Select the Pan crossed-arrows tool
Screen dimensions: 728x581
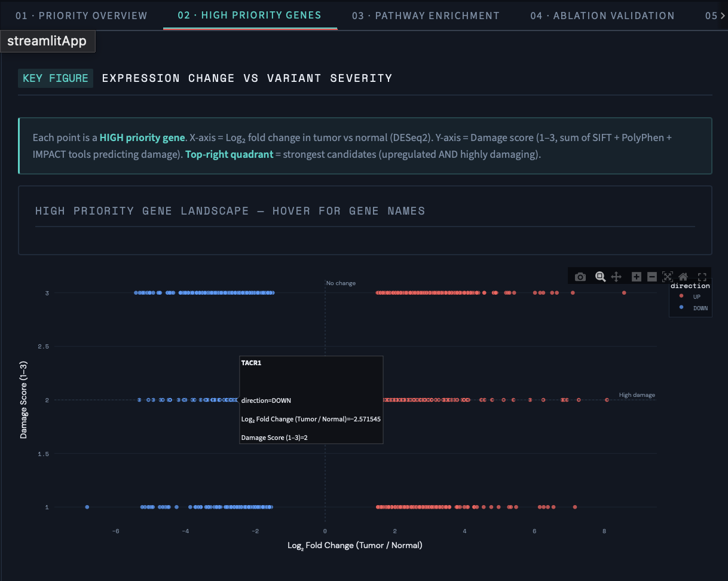[616, 277]
